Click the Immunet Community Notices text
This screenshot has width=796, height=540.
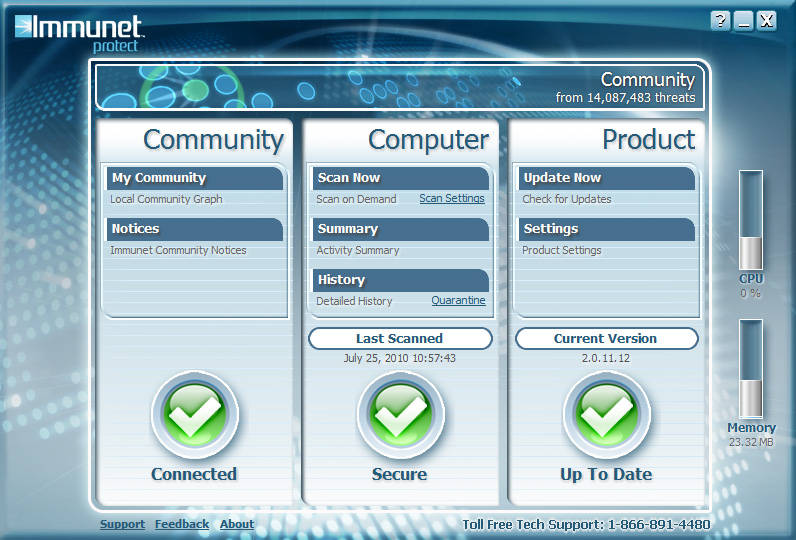point(178,250)
